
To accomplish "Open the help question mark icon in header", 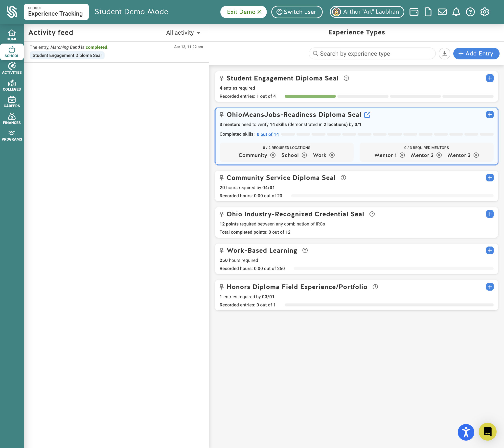I will pos(470,12).
